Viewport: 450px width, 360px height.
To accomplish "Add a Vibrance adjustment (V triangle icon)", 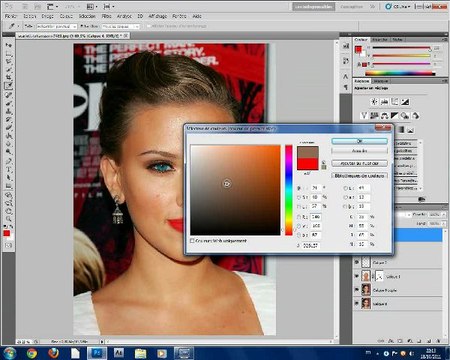I will [364, 116].
